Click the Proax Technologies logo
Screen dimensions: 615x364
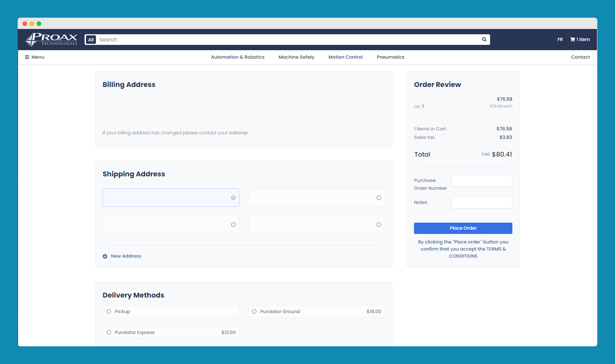tap(51, 40)
